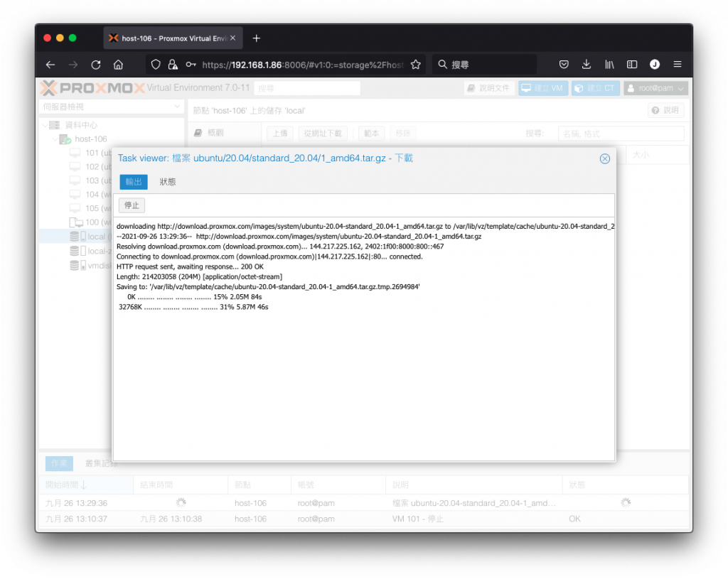728x579 pixels.
Task: Click the 九月 26 13:29:36 start time cell
Action: (77, 503)
